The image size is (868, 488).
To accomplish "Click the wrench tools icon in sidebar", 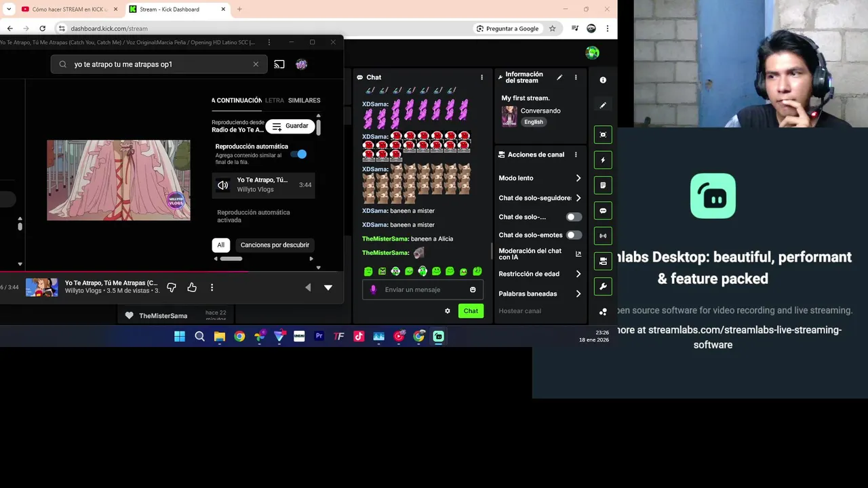I will (x=603, y=287).
